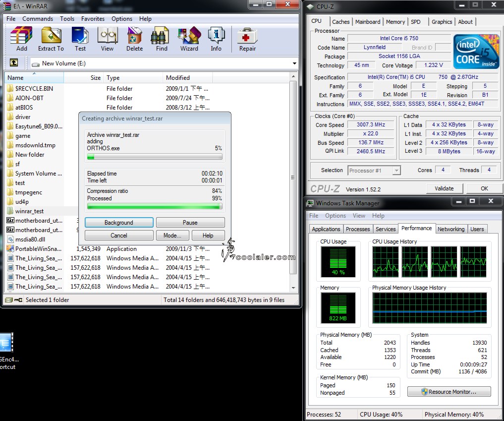Open the WinRAR Options menu
504x421 pixels.
pos(122,19)
